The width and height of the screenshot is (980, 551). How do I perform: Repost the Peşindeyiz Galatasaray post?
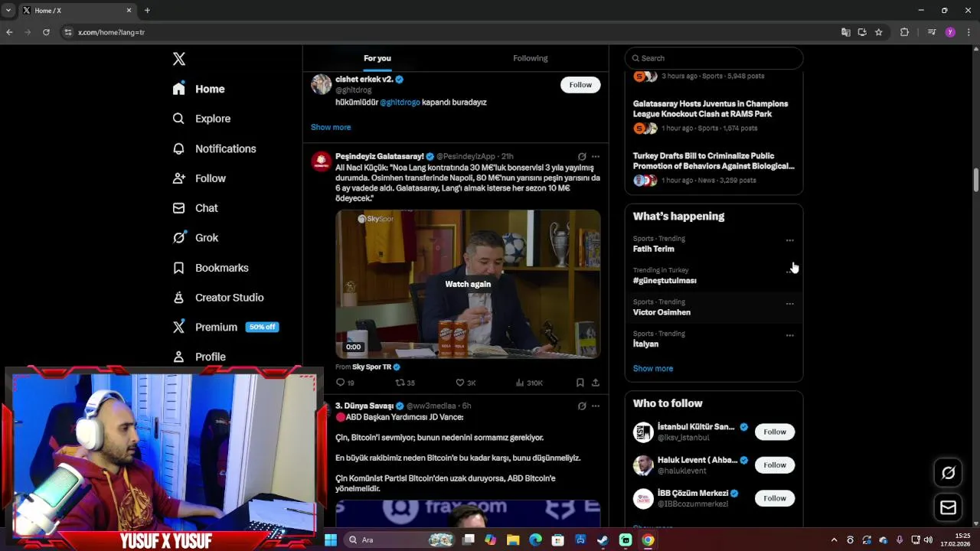coord(405,383)
